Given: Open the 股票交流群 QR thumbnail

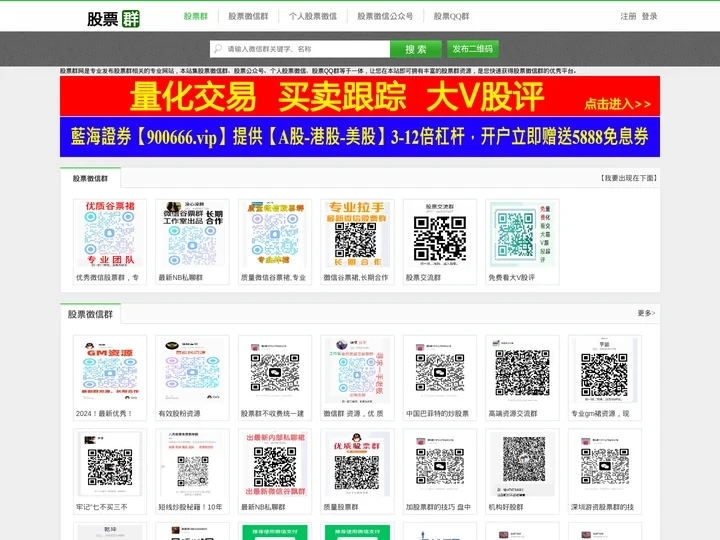Looking at the screenshot, I should click(x=439, y=234).
